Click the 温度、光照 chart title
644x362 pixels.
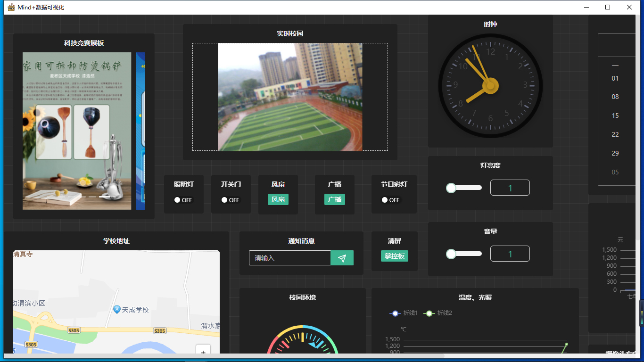(475, 297)
